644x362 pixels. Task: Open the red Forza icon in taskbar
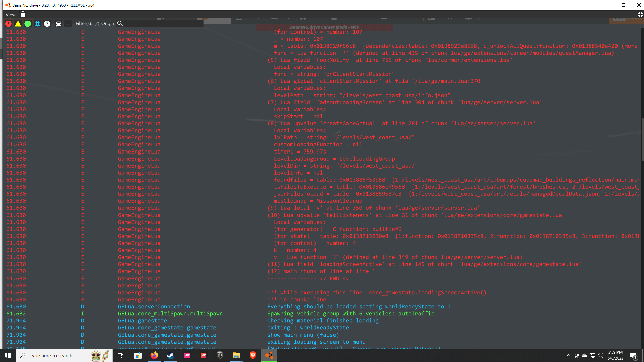click(x=204, y=355)
